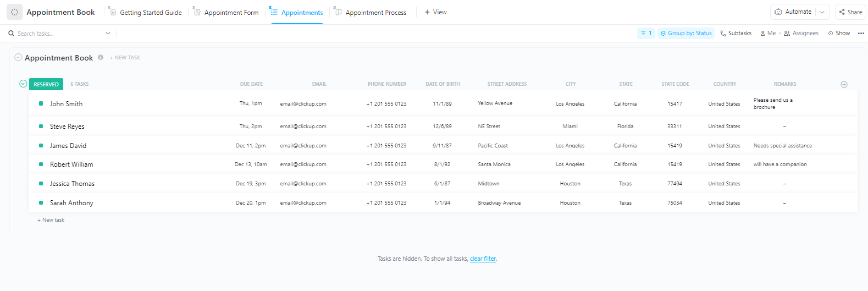Open the Sarah Anthony task

pyautogui.click(x=71, y=203)
